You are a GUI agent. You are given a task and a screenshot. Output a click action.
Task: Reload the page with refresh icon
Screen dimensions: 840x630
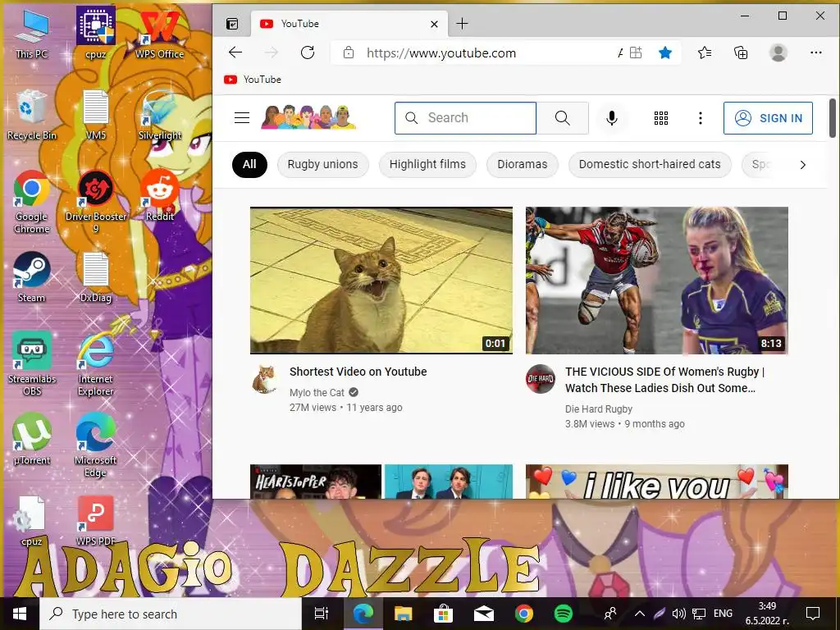point(308,52)
